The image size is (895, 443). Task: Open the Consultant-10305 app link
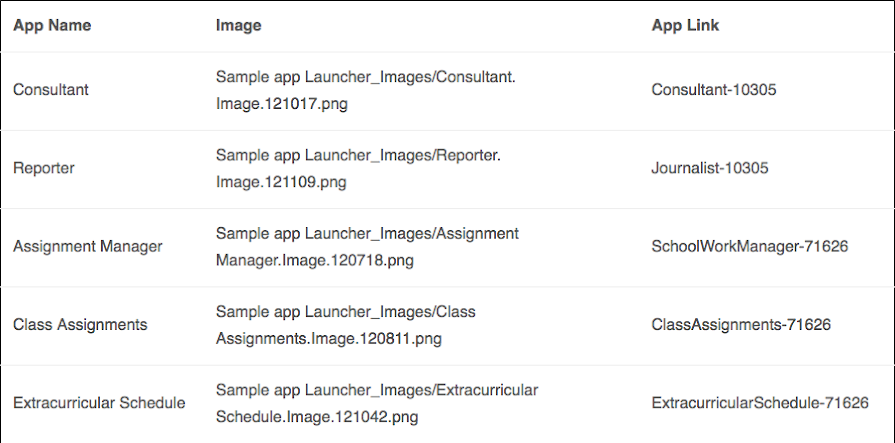(714, 90)
